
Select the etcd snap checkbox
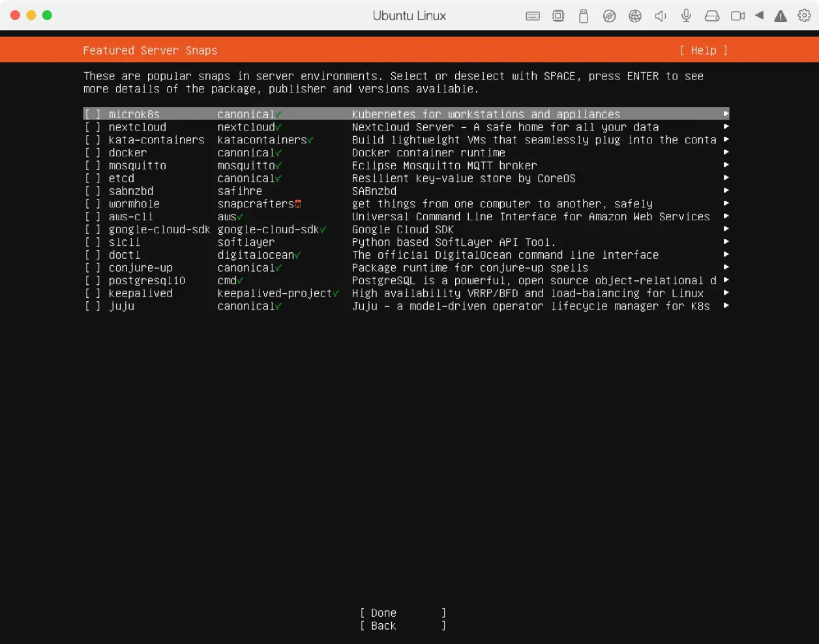pos(93,178)
